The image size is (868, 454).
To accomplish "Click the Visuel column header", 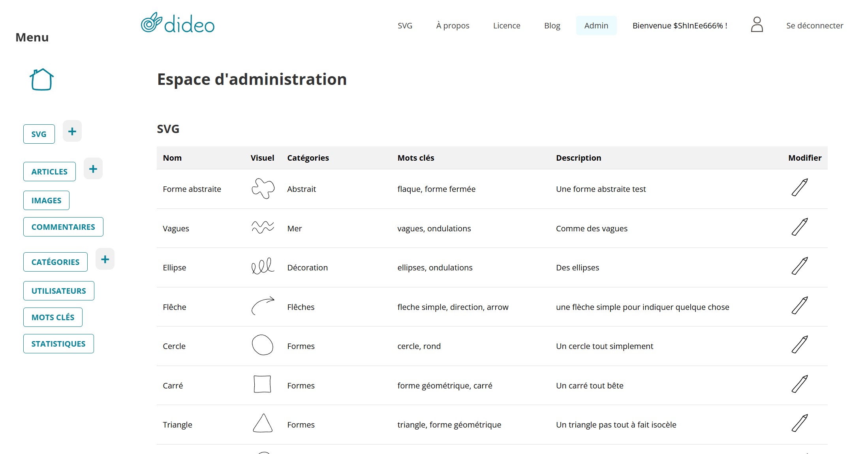I will 262,158.
